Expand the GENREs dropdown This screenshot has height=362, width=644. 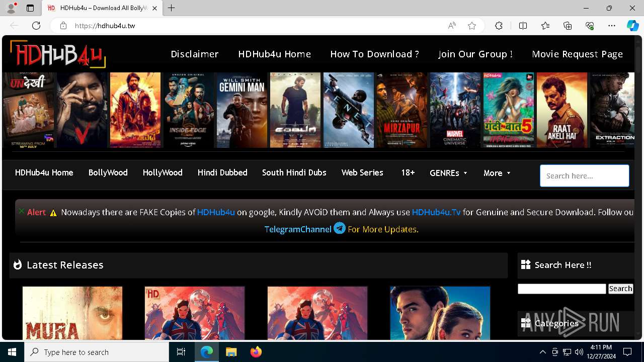[448, 173]
